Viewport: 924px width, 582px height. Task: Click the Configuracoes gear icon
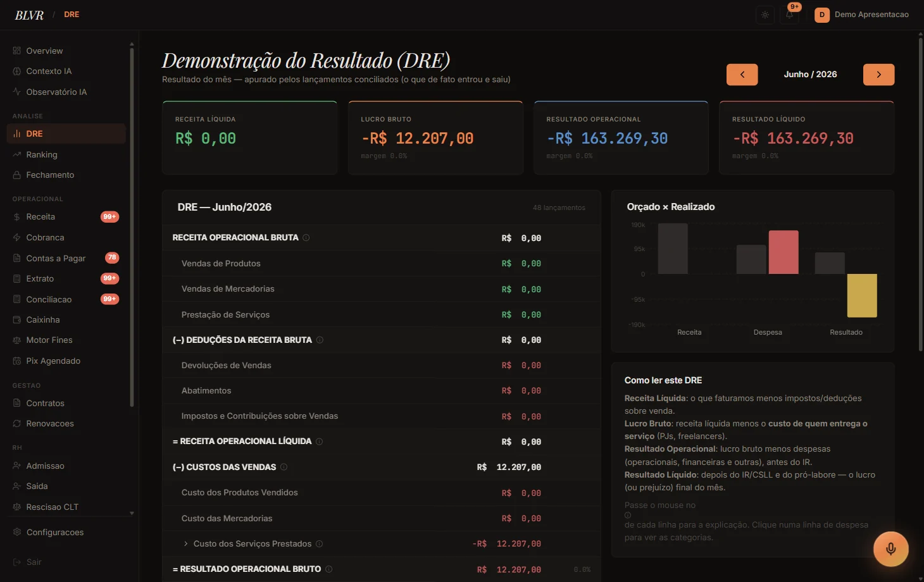(x=17, y=532)
